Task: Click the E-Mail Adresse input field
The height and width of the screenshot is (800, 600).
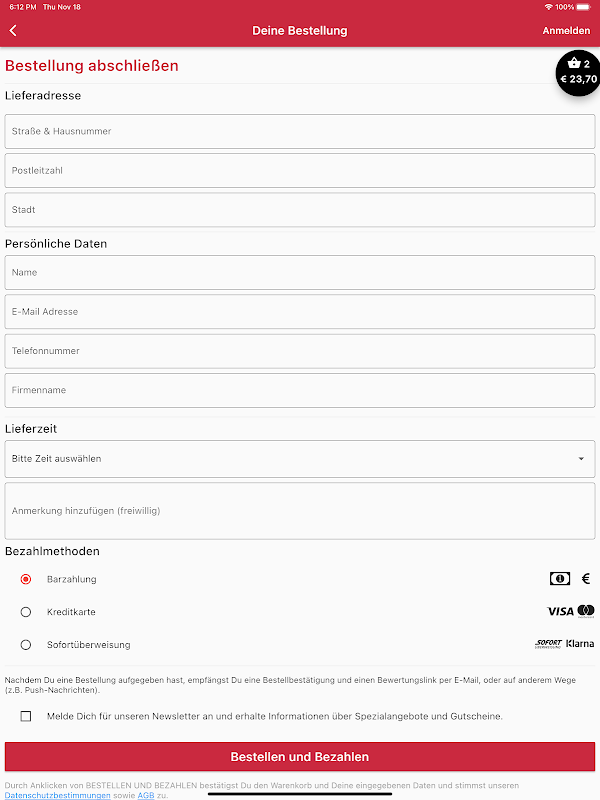Action: (x=300, y=312)
